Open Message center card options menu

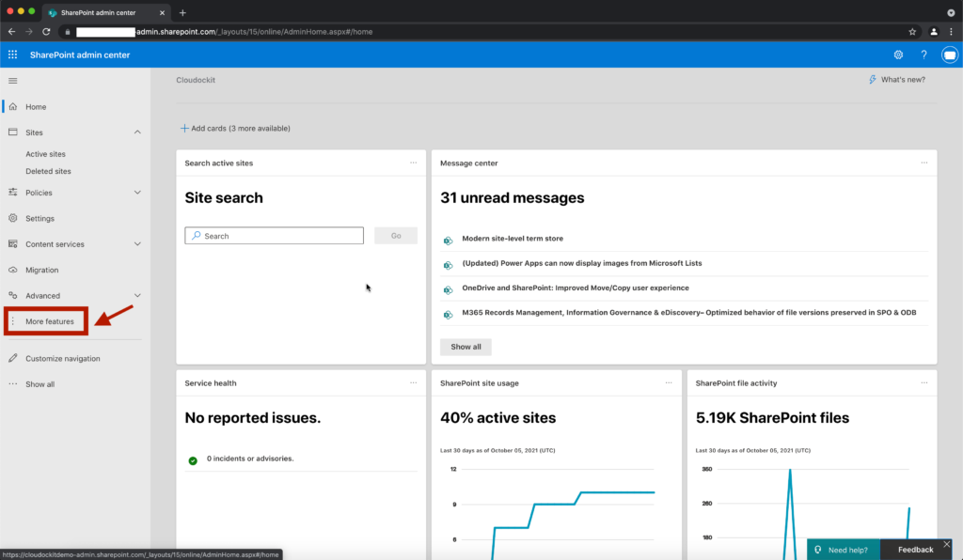pos(924,163)
